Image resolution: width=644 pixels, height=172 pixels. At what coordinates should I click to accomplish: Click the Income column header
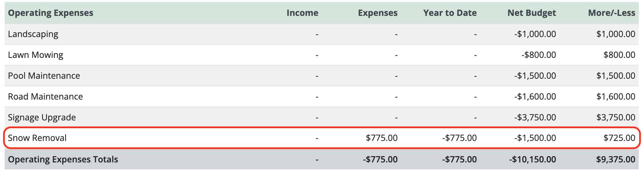[302, 13]
